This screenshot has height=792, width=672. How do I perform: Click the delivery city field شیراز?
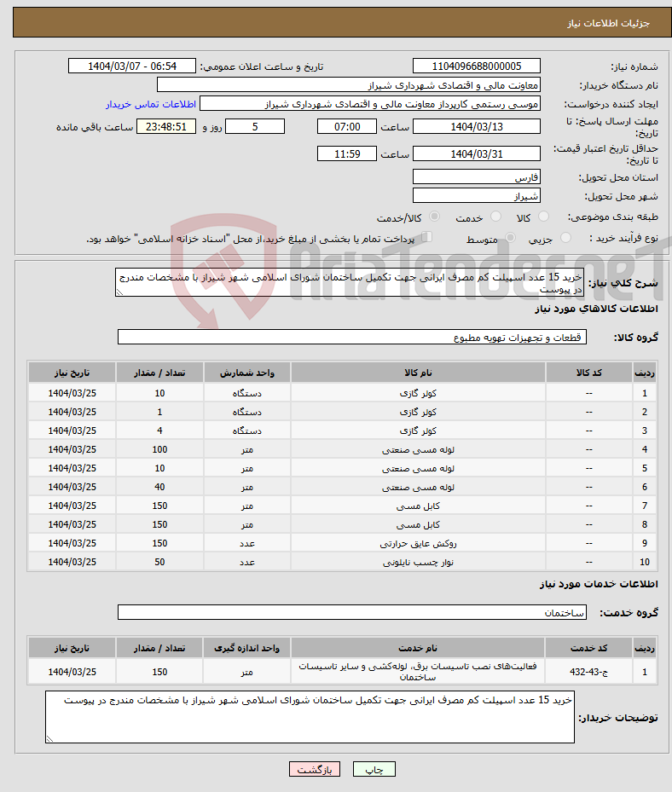tap(477, 195)
